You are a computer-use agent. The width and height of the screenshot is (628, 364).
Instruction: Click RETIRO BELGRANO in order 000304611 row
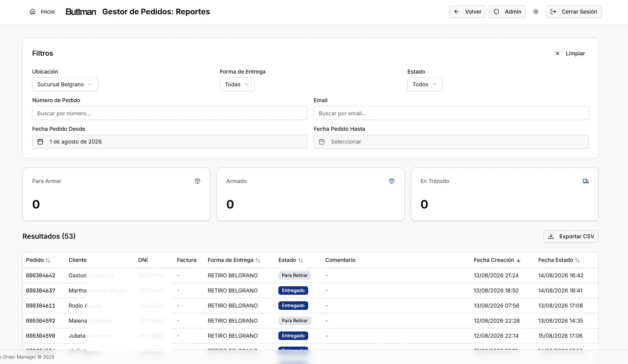point(233,306)
